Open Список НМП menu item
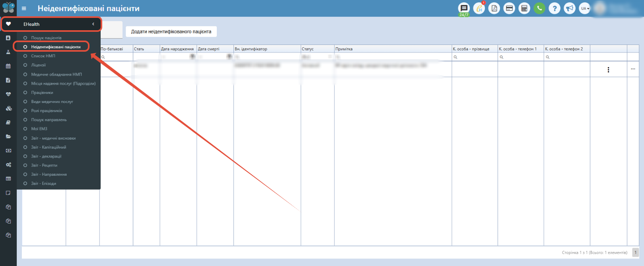Viewport: 644px width, 266px height. 43,56
